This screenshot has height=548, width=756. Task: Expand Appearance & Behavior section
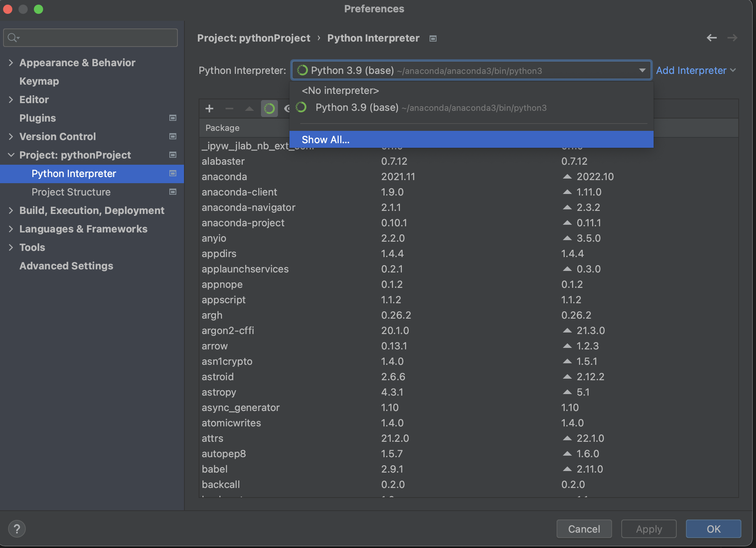11,62
